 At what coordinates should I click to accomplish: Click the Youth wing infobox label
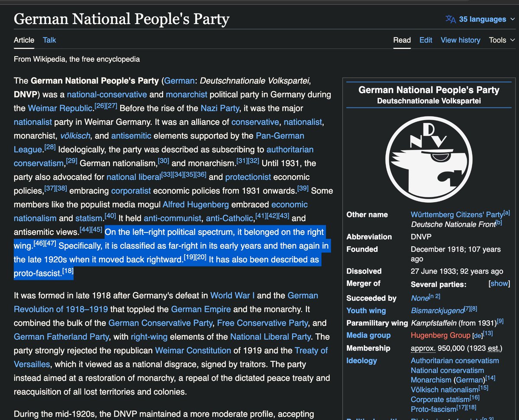pyautogui.click(x=366, y=311)
